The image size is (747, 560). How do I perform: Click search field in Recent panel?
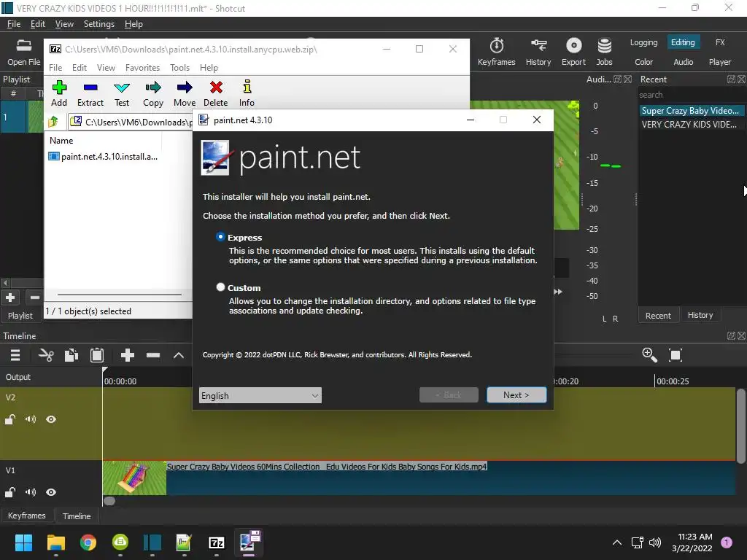(691, 95)
